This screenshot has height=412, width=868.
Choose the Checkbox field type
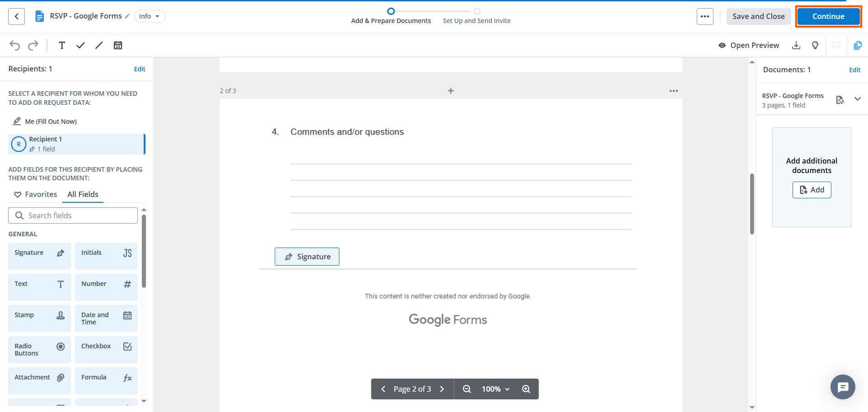click(x=106, y=349)
